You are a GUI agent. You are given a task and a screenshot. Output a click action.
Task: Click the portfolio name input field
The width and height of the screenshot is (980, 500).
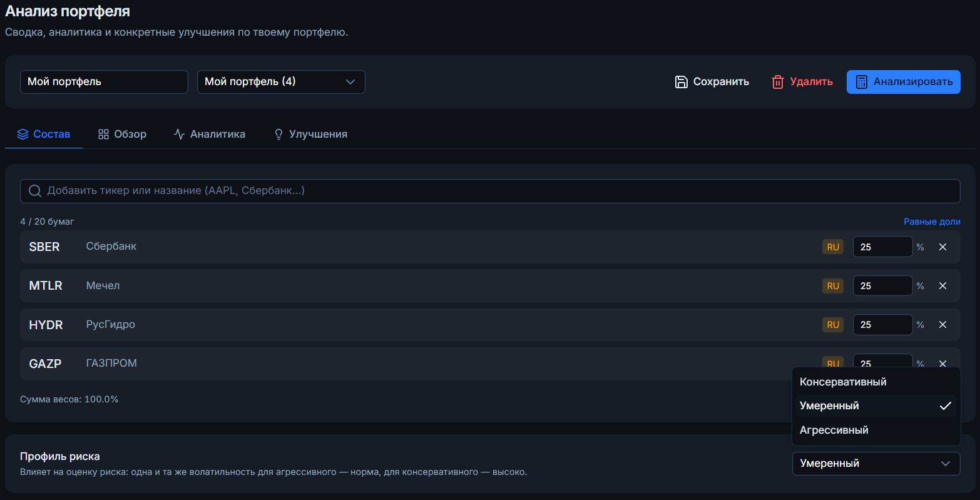[104, 82]
